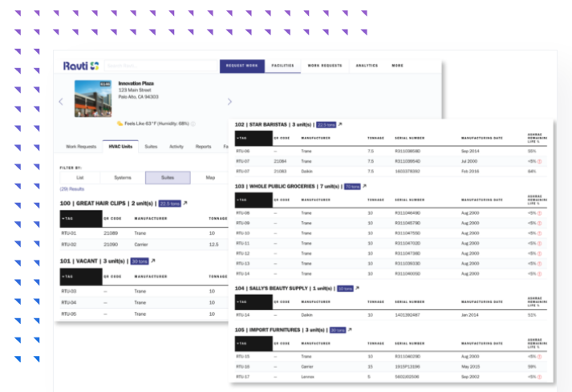
Task: Open the Analytics nav item
Action: pos(367,66)
